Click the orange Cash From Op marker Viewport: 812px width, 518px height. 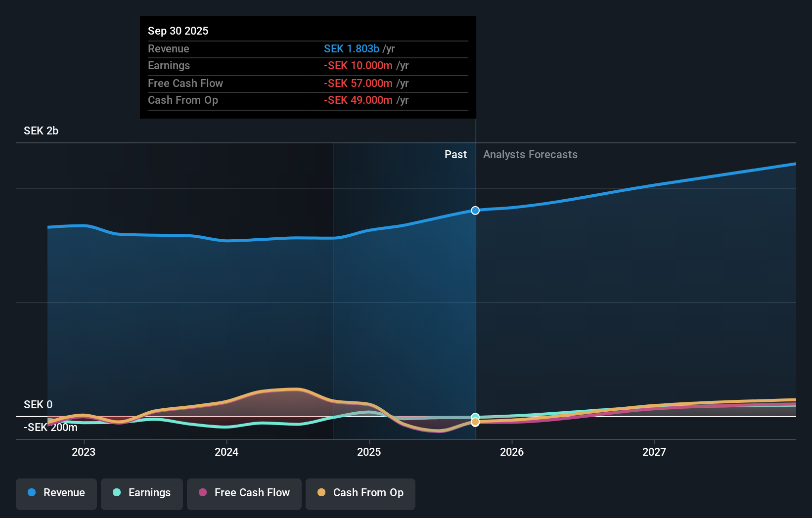475,422
